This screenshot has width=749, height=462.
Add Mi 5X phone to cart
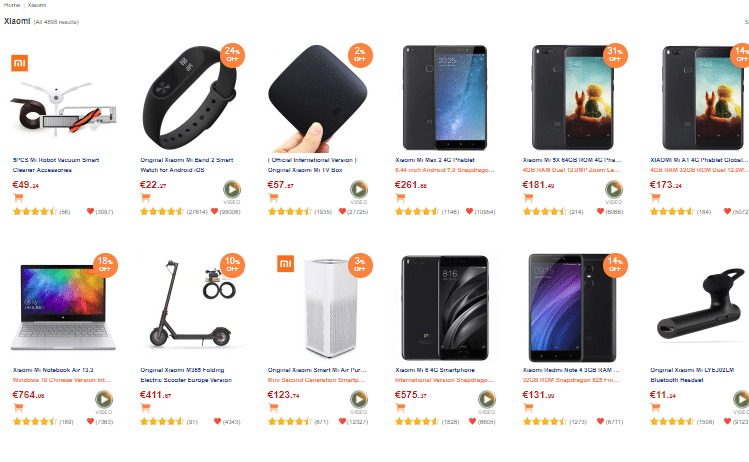pyautogui.click(x=528, y=198)
